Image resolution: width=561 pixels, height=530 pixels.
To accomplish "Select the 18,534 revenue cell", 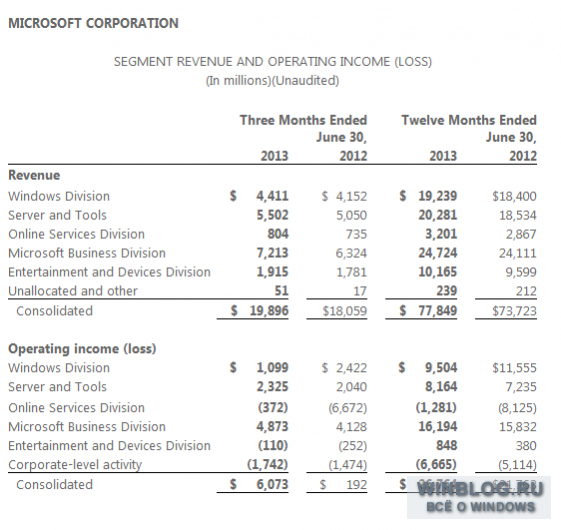I will [x=518, y=215].
